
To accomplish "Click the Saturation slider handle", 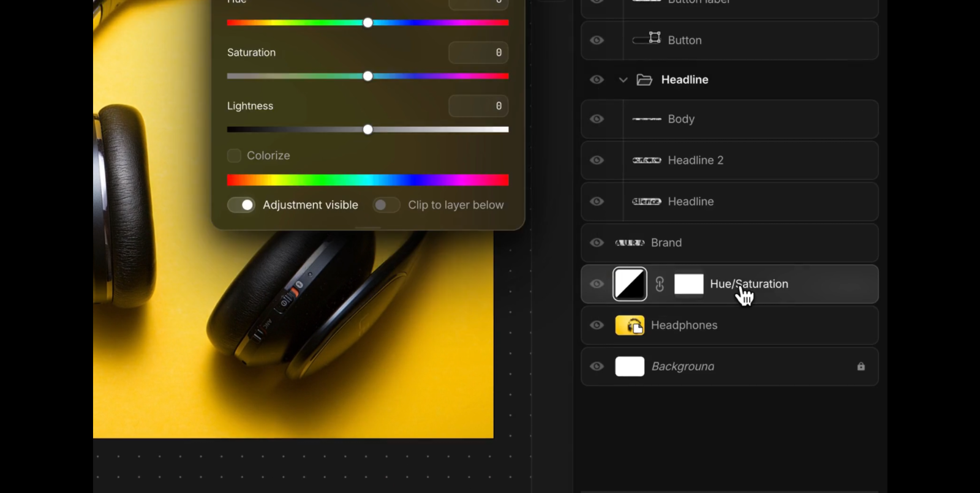I will click(367, 76).
